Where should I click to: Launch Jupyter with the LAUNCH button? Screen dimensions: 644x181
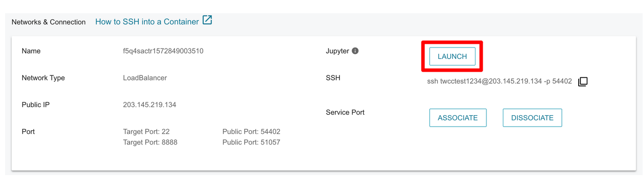tap(452, 57)
